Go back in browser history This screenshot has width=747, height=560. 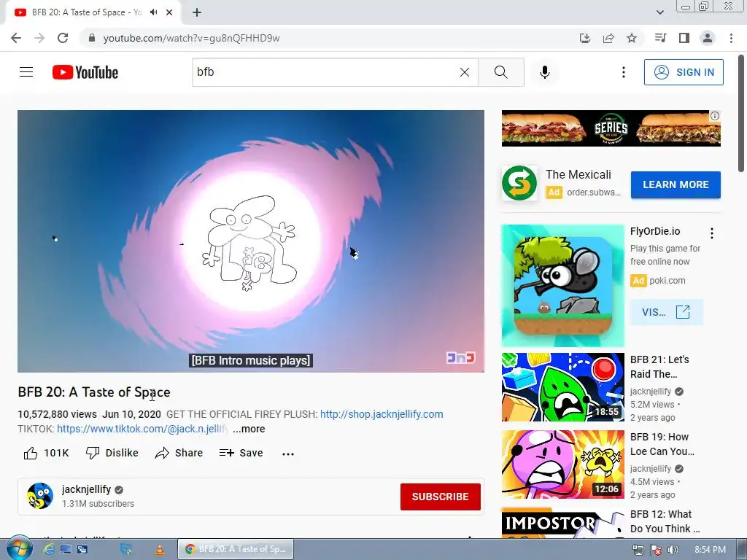coord(16,38)
